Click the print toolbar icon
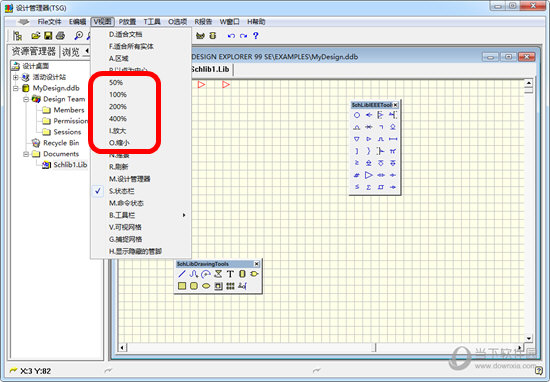 60,35
